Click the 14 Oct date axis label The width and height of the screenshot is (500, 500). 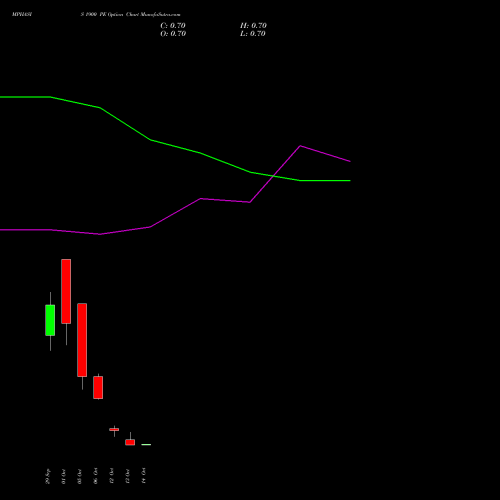coord(144,475)
